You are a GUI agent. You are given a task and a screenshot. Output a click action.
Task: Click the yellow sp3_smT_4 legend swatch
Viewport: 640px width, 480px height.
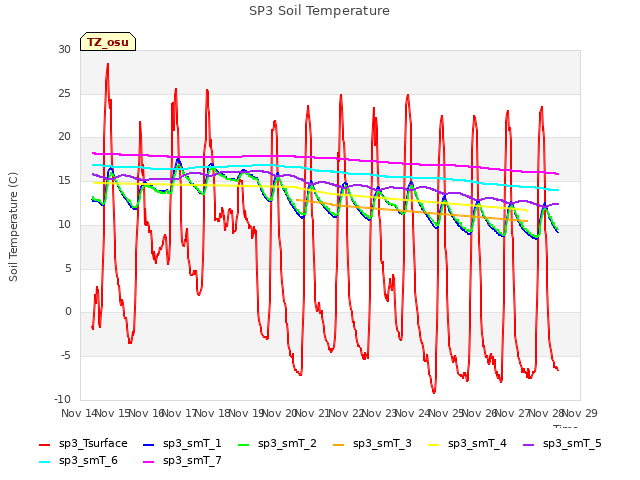coord(433,444)
